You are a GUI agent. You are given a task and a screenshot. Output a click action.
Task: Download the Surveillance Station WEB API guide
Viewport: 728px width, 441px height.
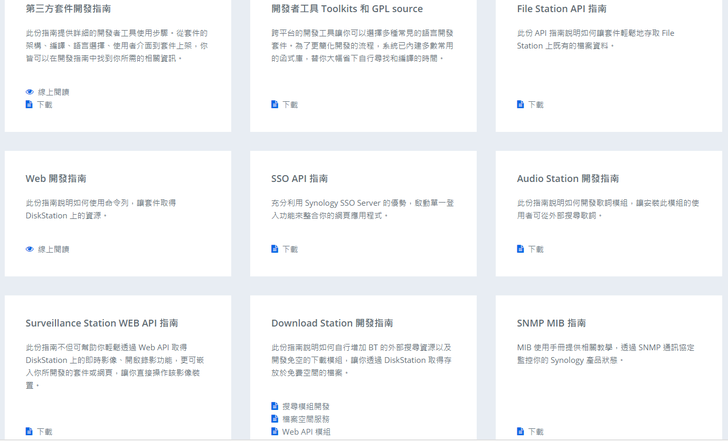coord(44,432)
